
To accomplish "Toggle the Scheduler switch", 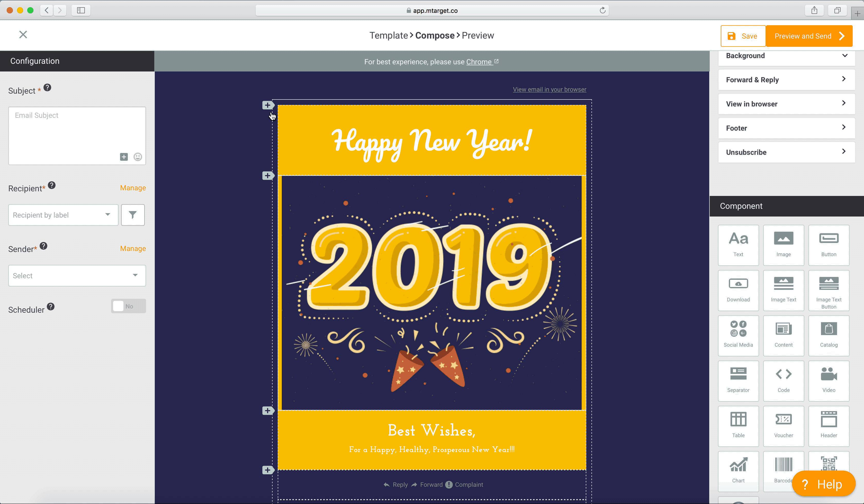I will point(128,306).
